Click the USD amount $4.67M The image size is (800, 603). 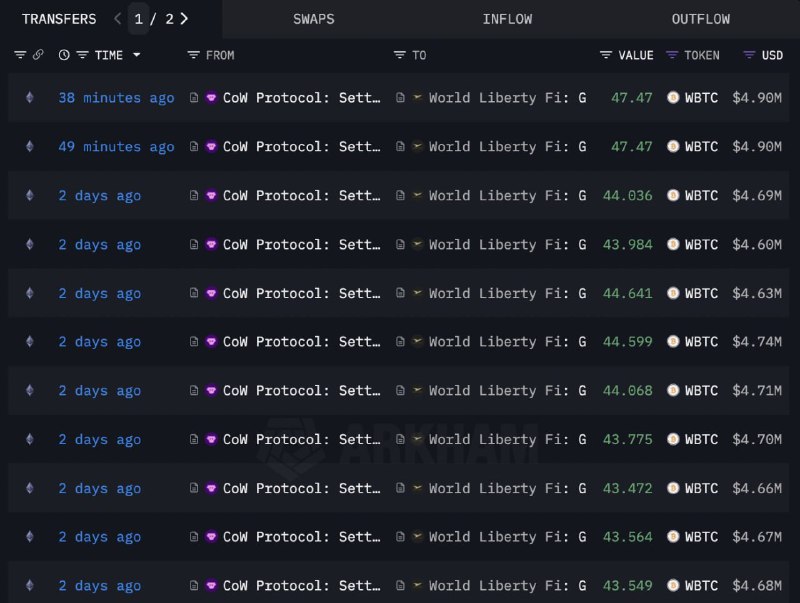point(757,537)
